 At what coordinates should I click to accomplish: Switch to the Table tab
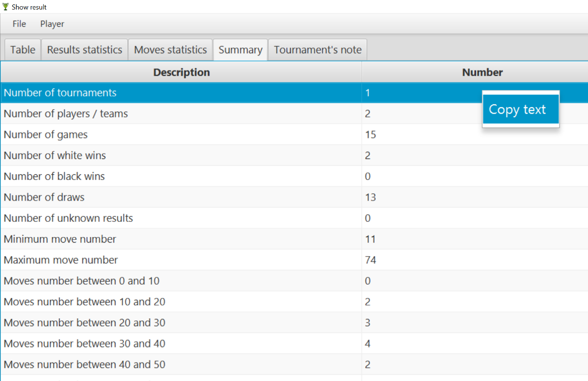(x=23, y=50)
